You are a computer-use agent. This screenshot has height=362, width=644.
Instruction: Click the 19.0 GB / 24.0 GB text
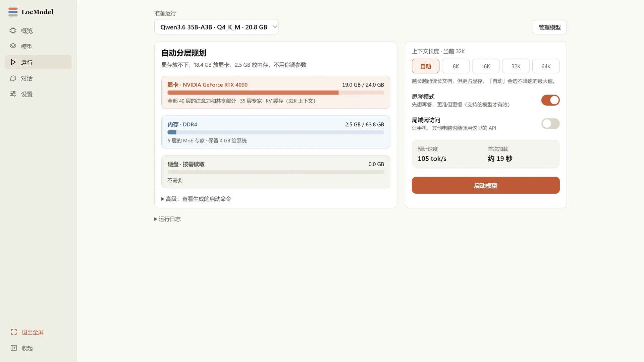(x=363, y=85)
